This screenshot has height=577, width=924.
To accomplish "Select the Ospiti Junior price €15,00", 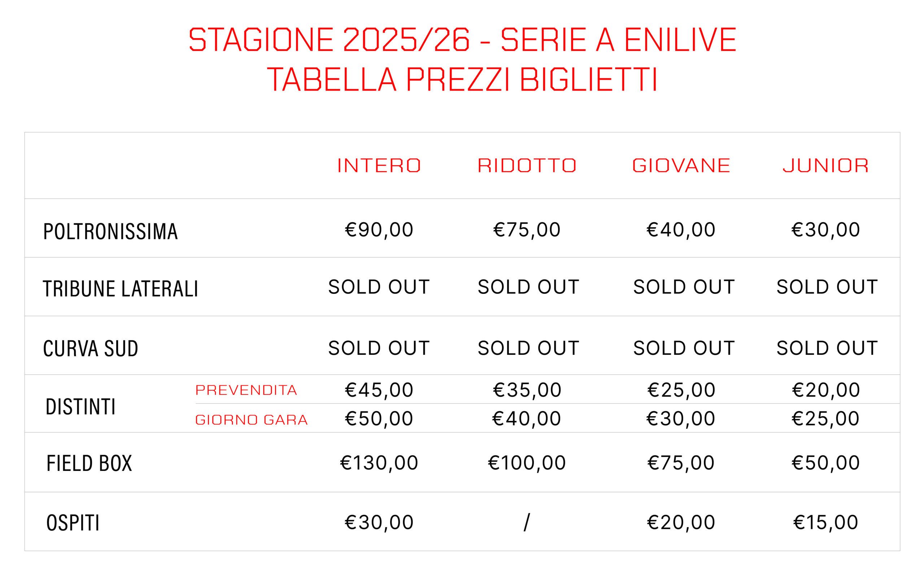I will tap(825, 522).
